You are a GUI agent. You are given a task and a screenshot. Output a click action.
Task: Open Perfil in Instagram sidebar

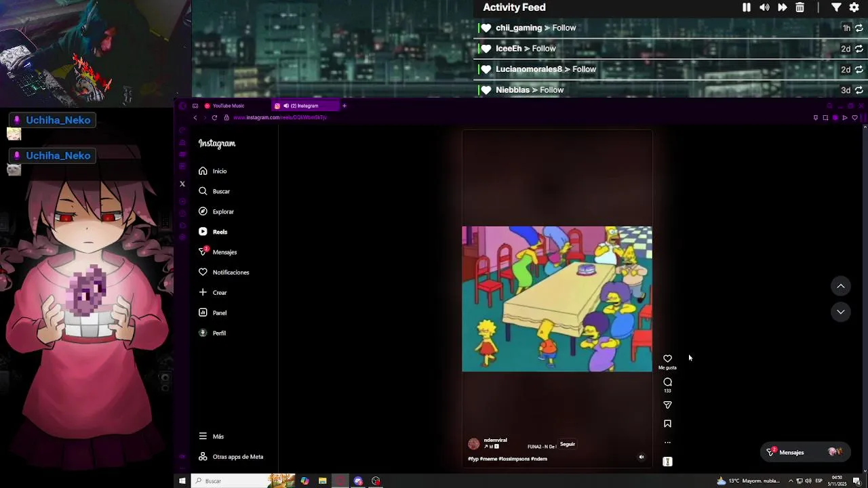(212, 333)
